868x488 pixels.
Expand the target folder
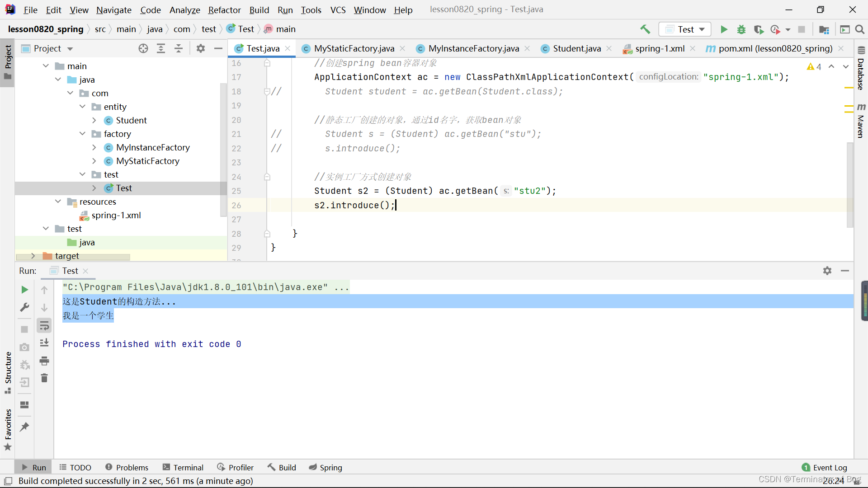[x=33, y=256]
